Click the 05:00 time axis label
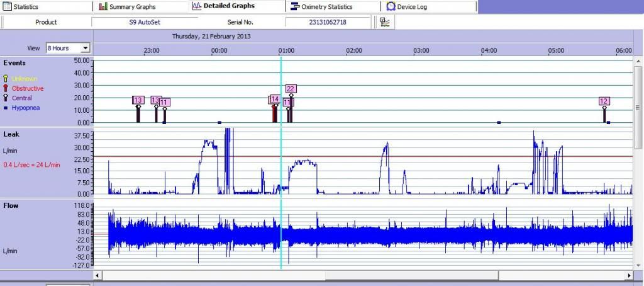This screenshot has height=286, width=644. point(556,50)
